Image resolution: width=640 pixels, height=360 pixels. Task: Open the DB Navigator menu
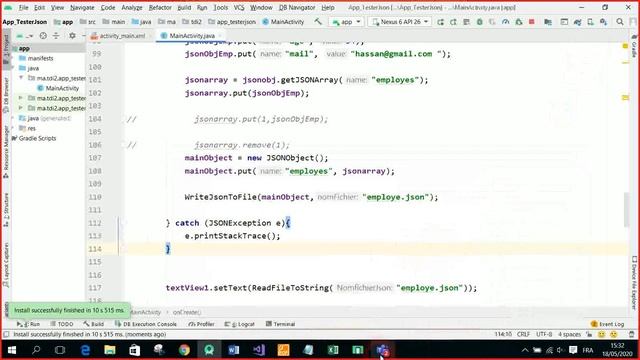coord(297,7)
